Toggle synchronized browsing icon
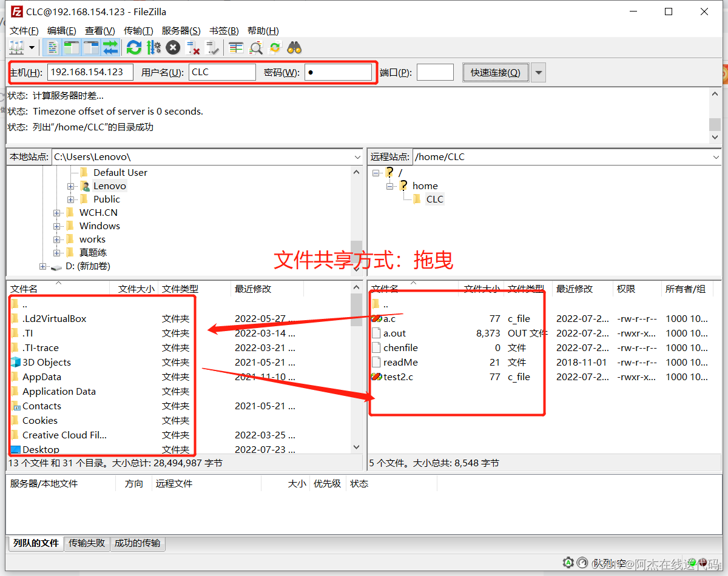 pos(275,47)
